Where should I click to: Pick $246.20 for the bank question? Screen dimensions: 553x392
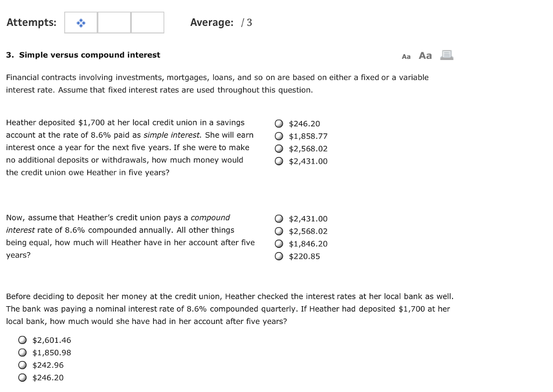(22, 378)
